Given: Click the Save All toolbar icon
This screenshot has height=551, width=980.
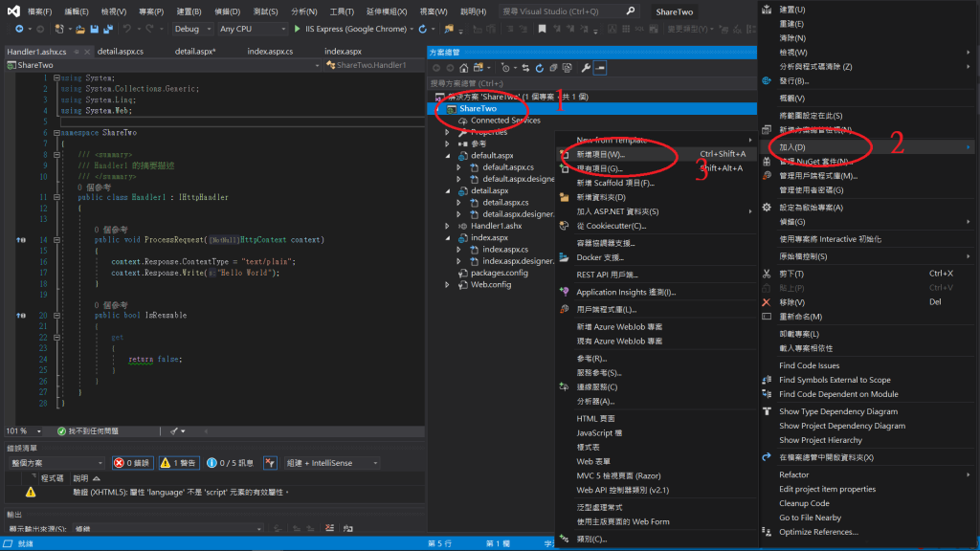Looking at the screenshot, I should click(108, 29).
